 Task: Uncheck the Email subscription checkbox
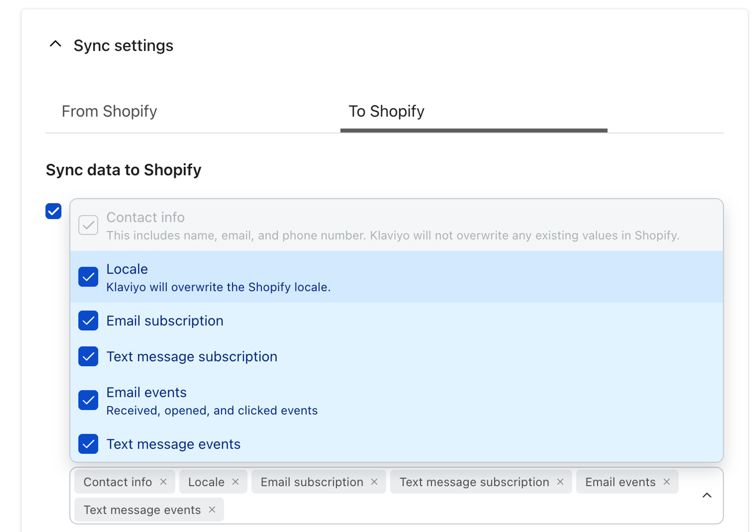[88, 320]
